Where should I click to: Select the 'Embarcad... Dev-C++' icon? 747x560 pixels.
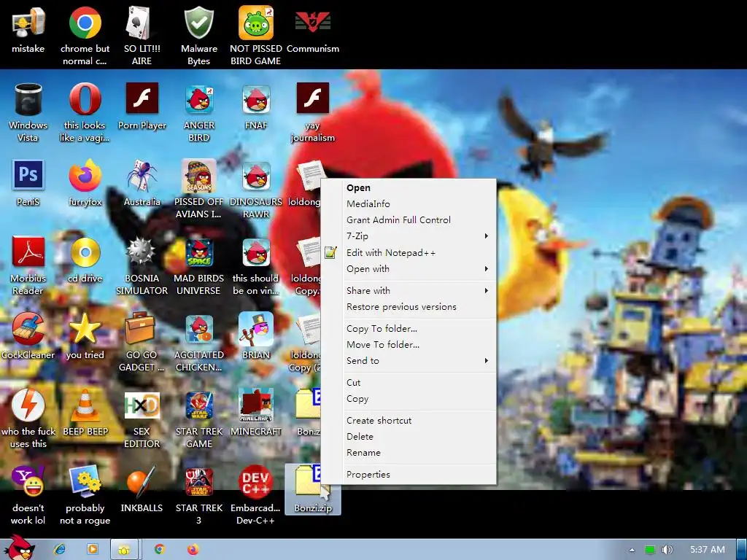256,481
